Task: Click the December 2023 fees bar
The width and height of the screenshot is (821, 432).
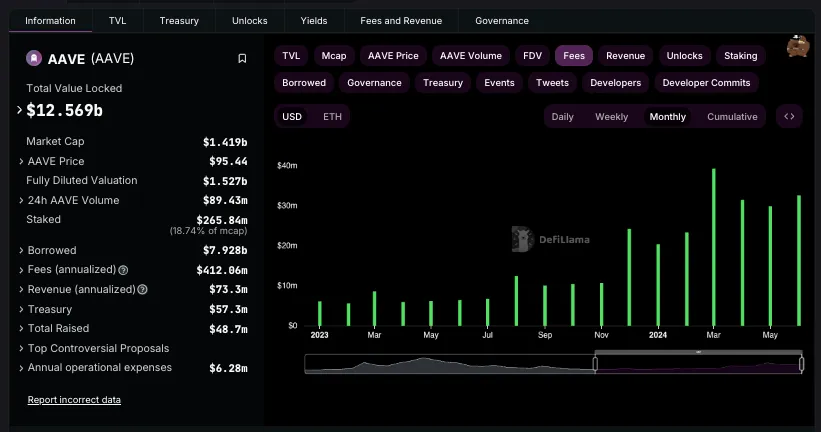Action: (629, 277)
